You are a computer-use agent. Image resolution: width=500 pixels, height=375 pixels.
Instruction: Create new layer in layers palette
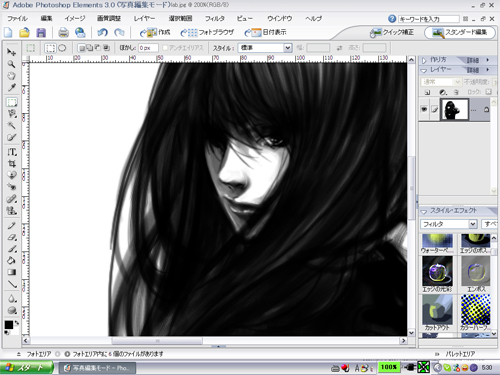click(x=428, y=92)
